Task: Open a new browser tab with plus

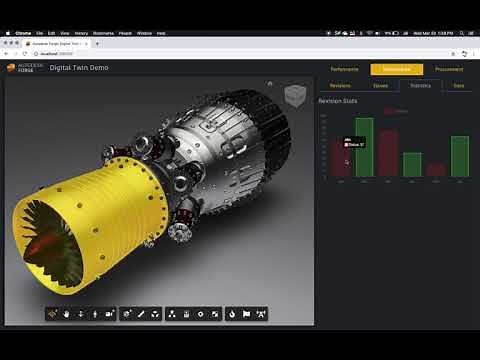Action: pos(97,44)
